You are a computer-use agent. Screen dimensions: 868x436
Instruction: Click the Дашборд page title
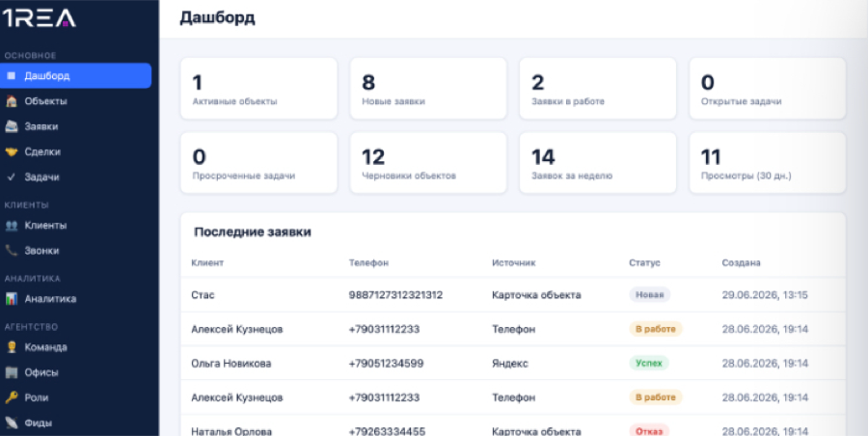(217, 18)
